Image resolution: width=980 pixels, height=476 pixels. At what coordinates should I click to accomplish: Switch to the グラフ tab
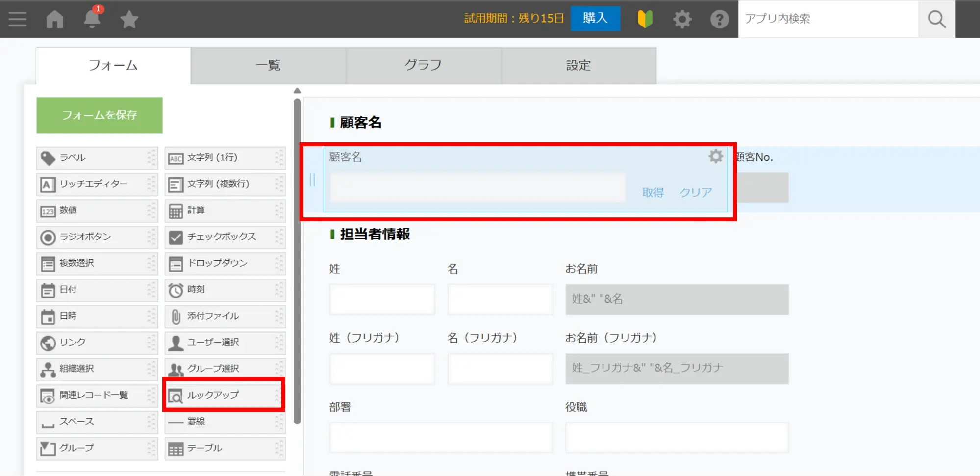click(x=423, y=65)
